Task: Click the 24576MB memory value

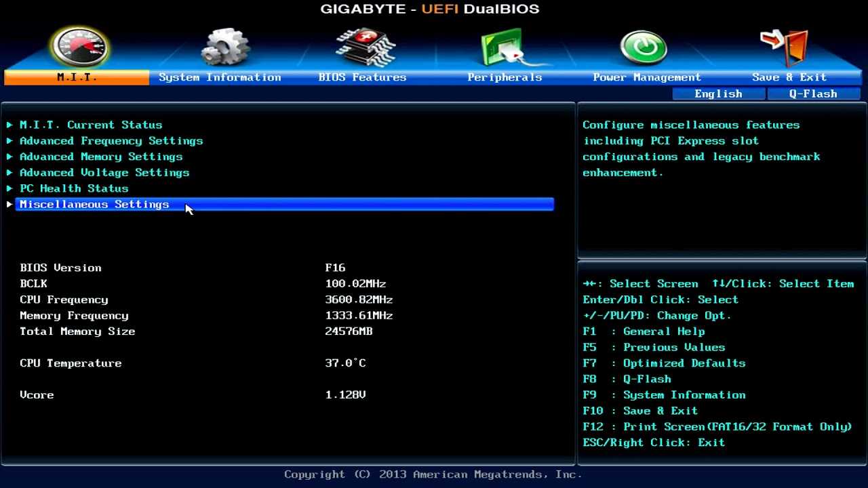Action: point(349,331)
